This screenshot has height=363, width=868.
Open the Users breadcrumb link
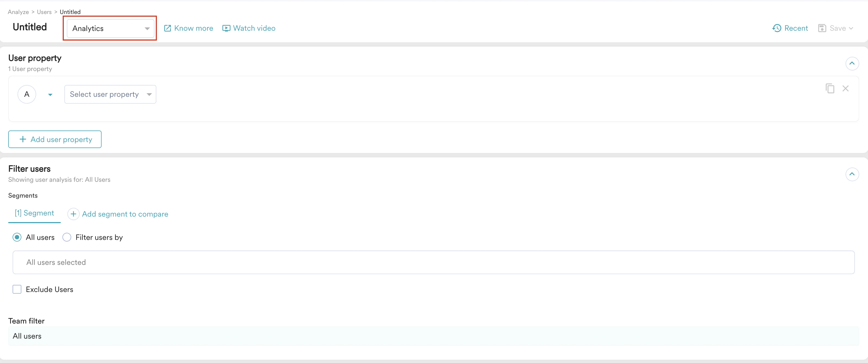tap(44, 12)
